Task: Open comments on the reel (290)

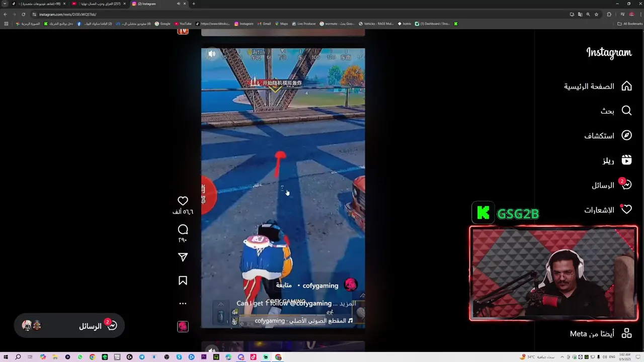Action: pos(183,230)
